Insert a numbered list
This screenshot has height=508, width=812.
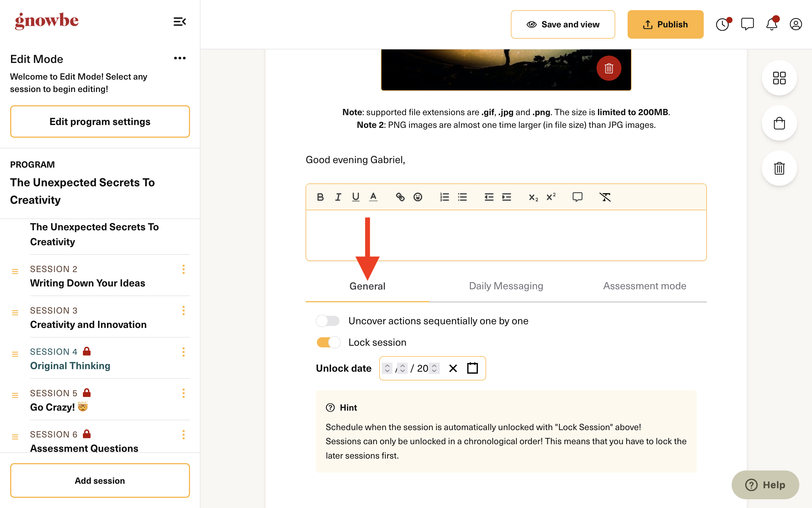(445, 197)
